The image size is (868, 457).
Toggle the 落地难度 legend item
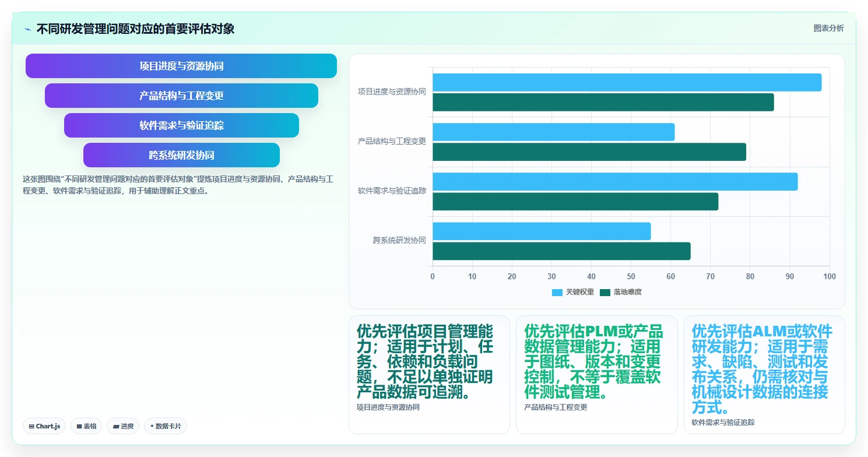point(621,292)
